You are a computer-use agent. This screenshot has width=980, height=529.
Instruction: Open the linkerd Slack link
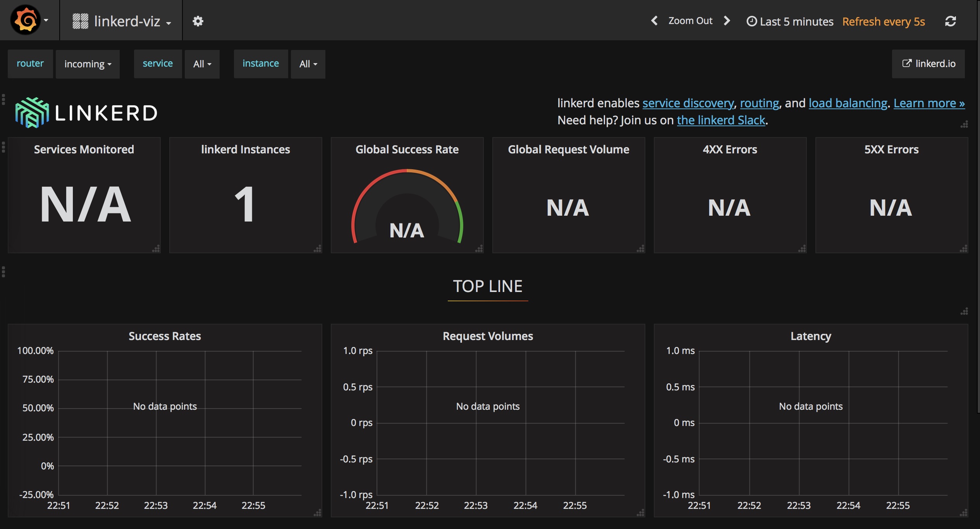point(721,120)
